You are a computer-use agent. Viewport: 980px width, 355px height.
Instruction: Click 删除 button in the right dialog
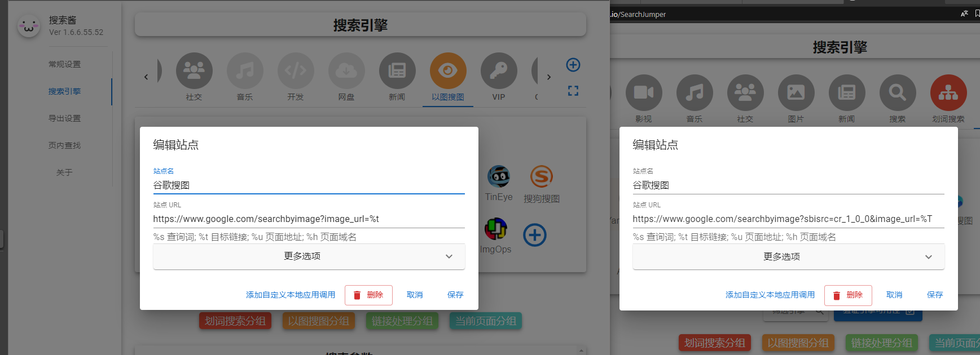[847, 295]
